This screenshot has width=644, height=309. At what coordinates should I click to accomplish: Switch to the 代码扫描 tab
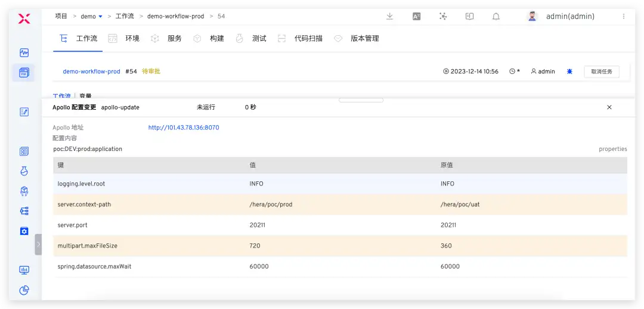[x=300, y=39]
